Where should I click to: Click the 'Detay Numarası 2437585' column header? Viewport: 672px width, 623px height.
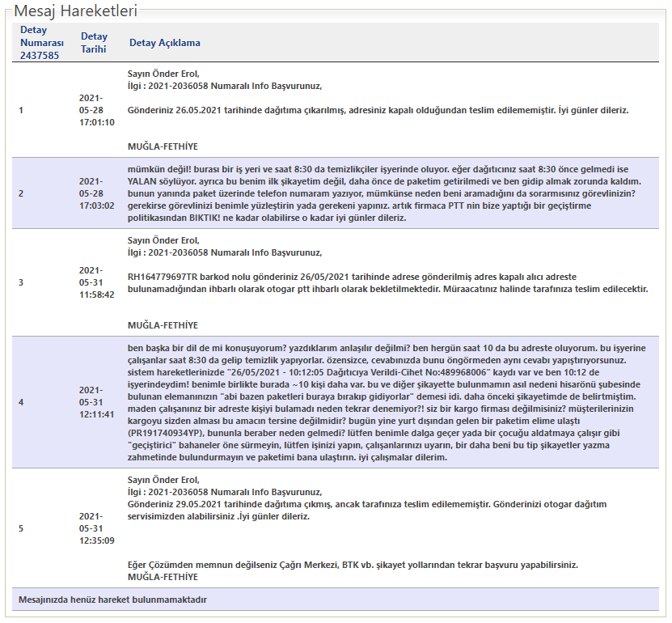pos(41,42)
